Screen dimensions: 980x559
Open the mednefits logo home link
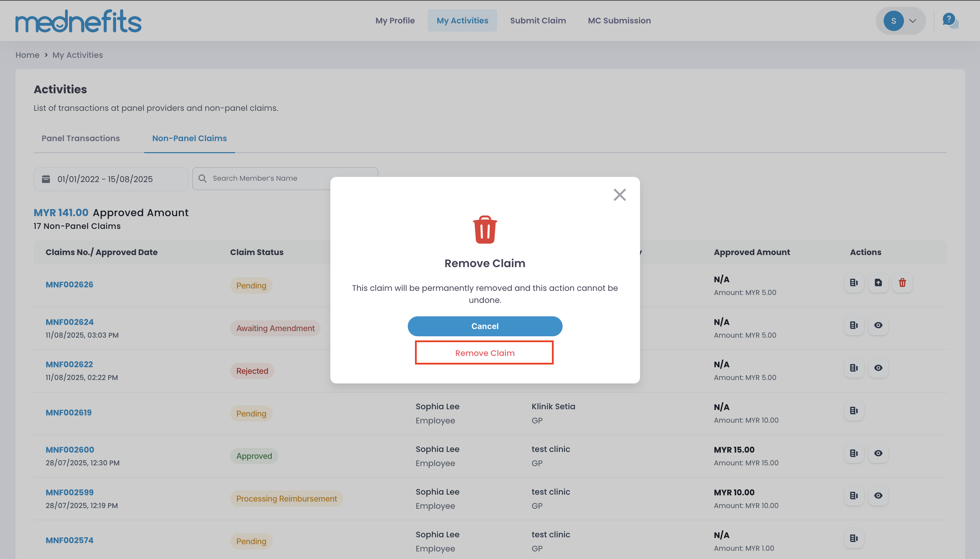pyautogui.click(x=78, y=21)
